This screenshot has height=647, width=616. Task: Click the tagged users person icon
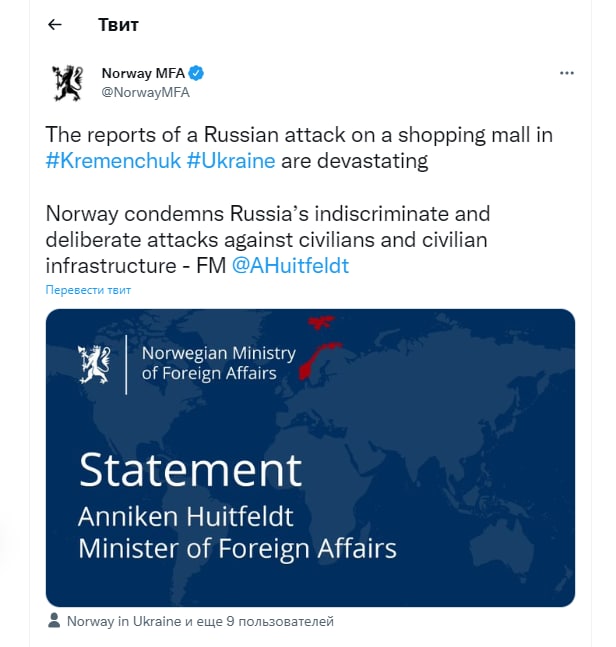(x=54, y=620)
